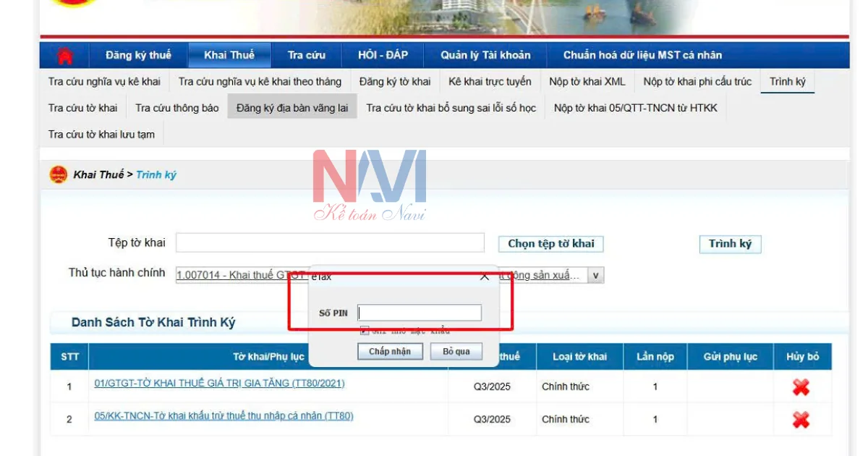This screenshot has height=456, width=868.
Task: Click the Bỏ qua button
Action: pyautogui.click(x=456, y=352)
